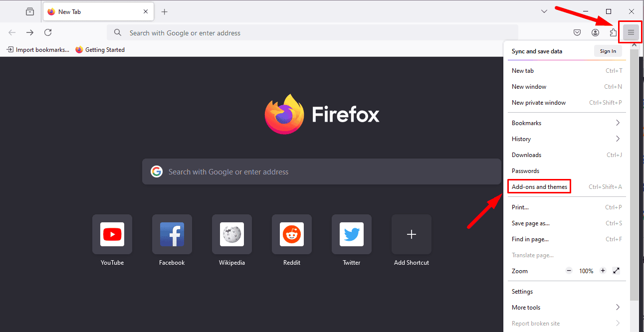Reload the current page
This screenshot has width=644, height=332.
(48, 32)
